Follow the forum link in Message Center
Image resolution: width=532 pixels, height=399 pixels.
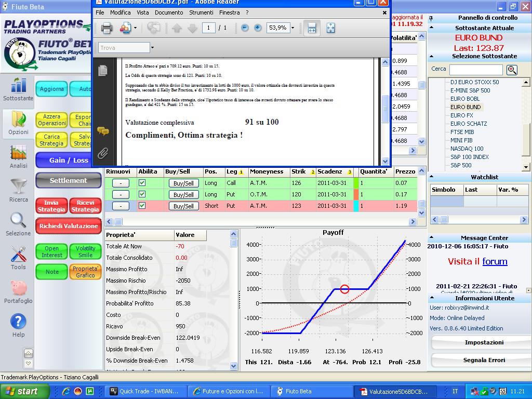pos(495,262)
